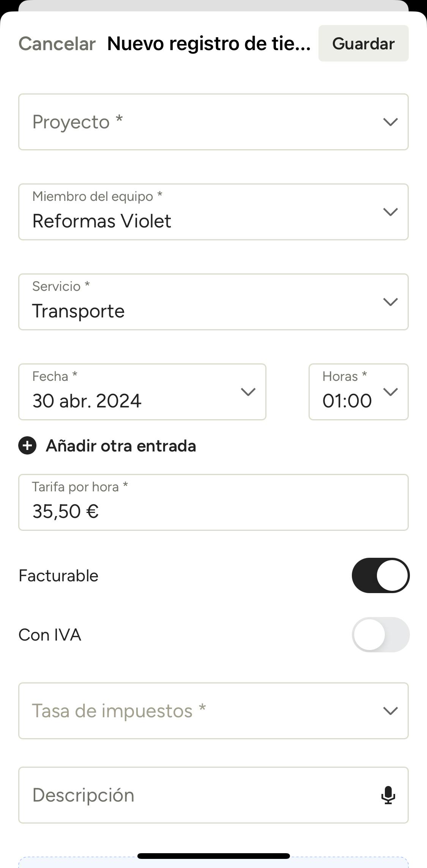The width and height of the screenshot is (427, 868).
Task: Disable the Facturable switch
Action: point(380,575)
